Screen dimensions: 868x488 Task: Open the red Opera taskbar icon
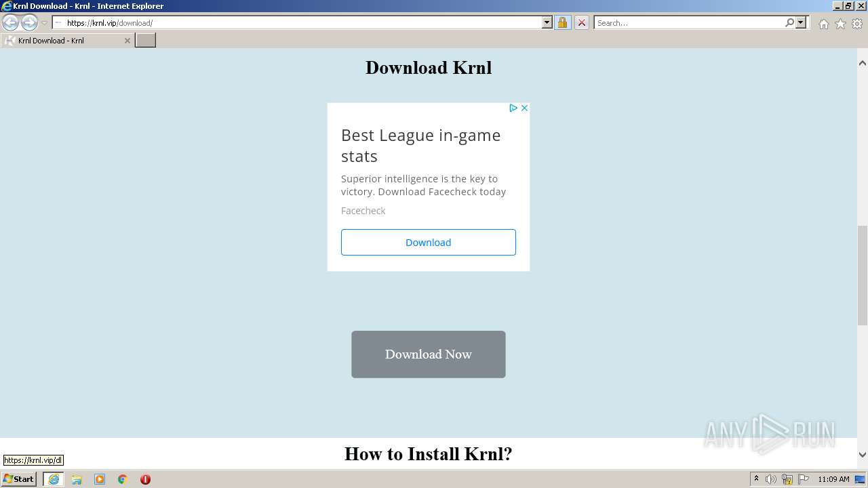click(145, 479)
